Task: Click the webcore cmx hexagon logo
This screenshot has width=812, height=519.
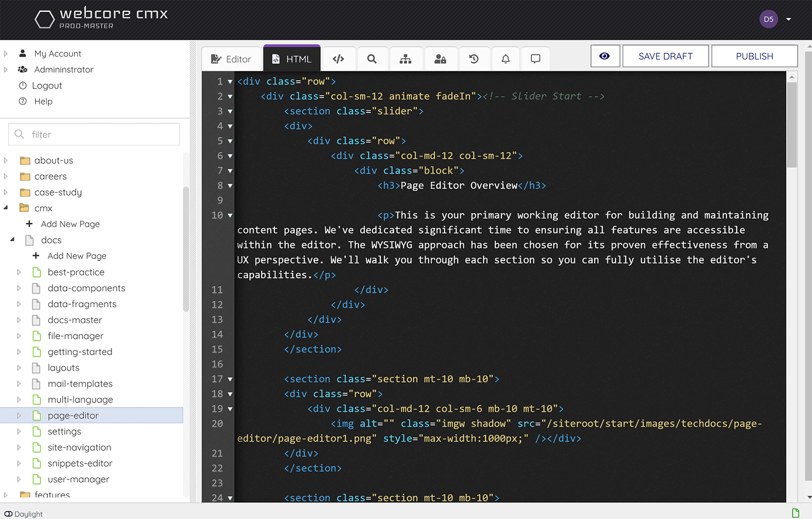Action: tap(44, 19)
